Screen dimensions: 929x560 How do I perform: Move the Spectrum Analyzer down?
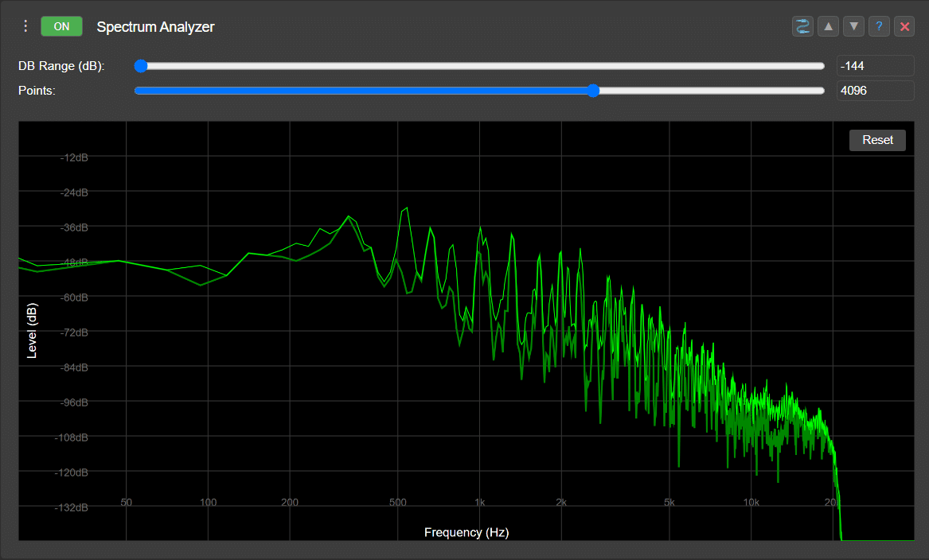pyautogui.click(x=853, y=26)
